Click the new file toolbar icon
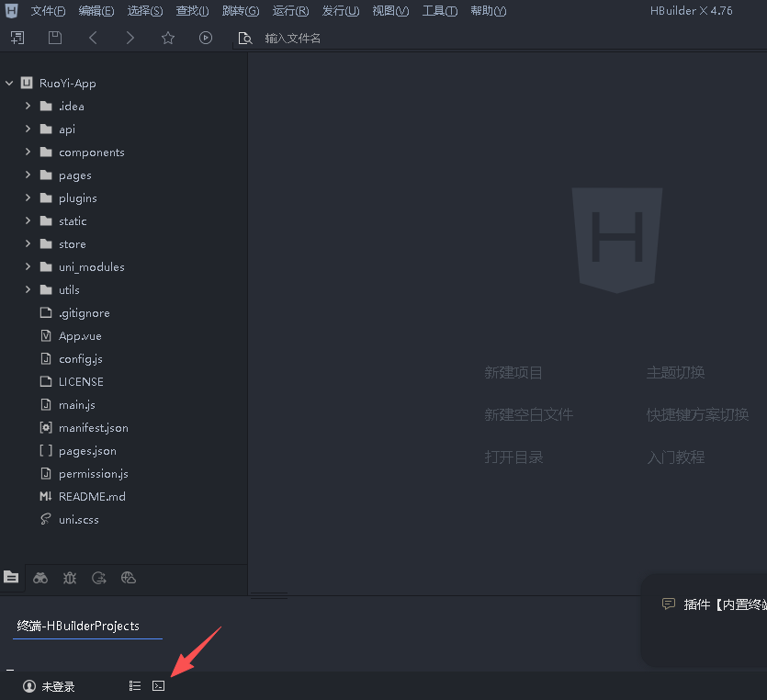 tap(17, 38)
